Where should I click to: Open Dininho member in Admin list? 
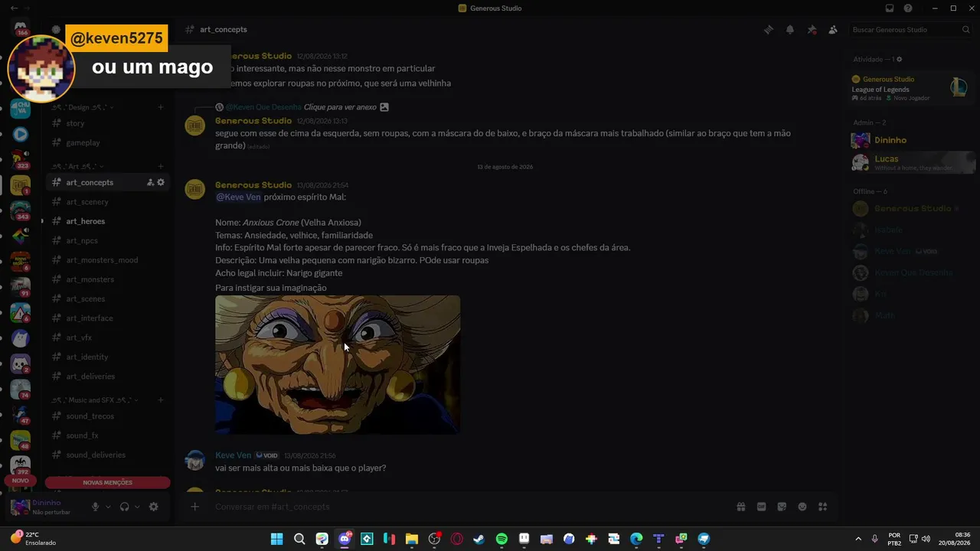pyautogui.click(x=912, y=140)
